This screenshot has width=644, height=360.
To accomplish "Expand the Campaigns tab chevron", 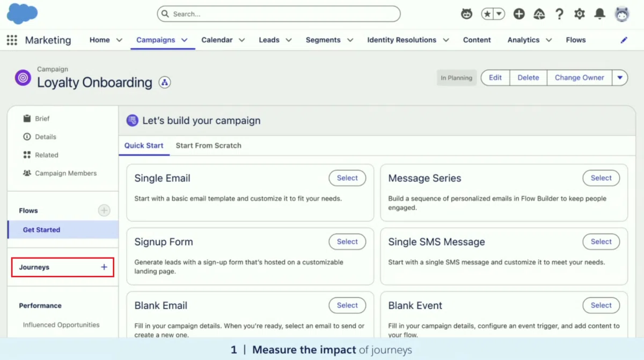I will click(185, 40).
